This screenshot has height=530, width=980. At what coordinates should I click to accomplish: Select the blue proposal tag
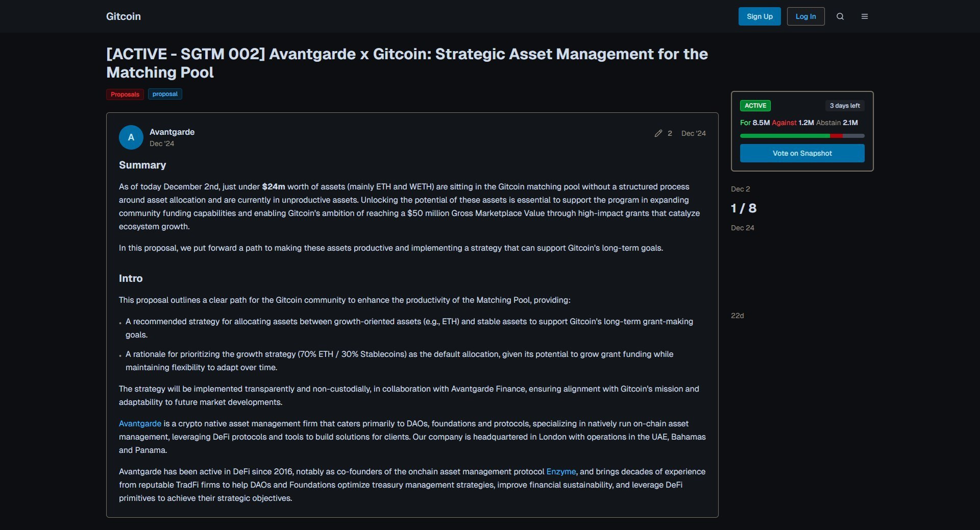(165, 94)
